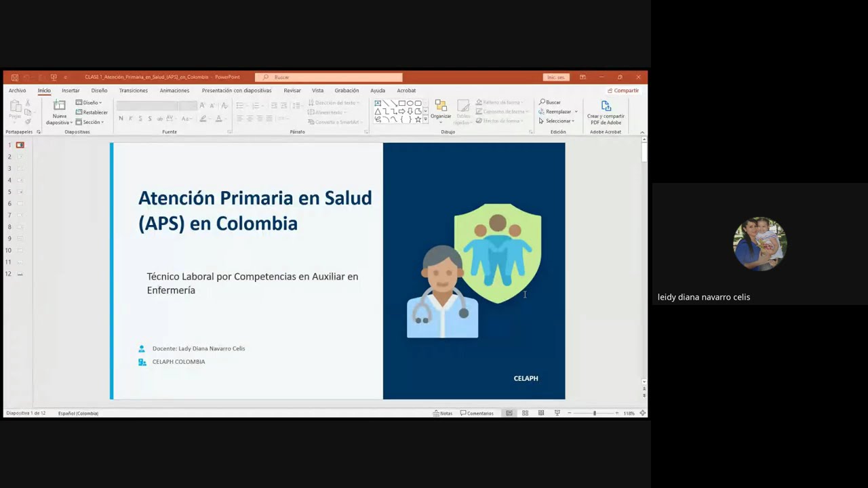Click the Cut scissors icon
The height and width of the screenshot is (488, 868).
[28, 103]
